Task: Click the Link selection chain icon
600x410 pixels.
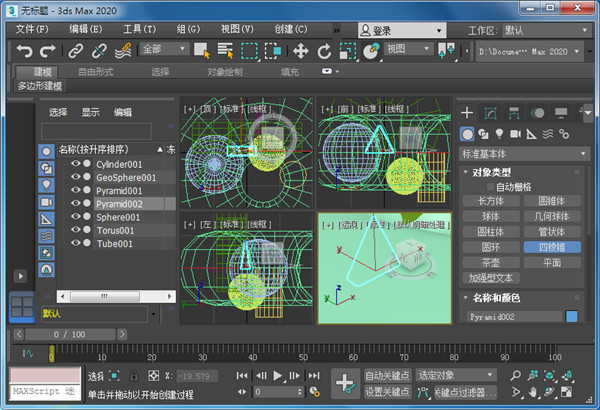Action: click(x=75, y=50)
